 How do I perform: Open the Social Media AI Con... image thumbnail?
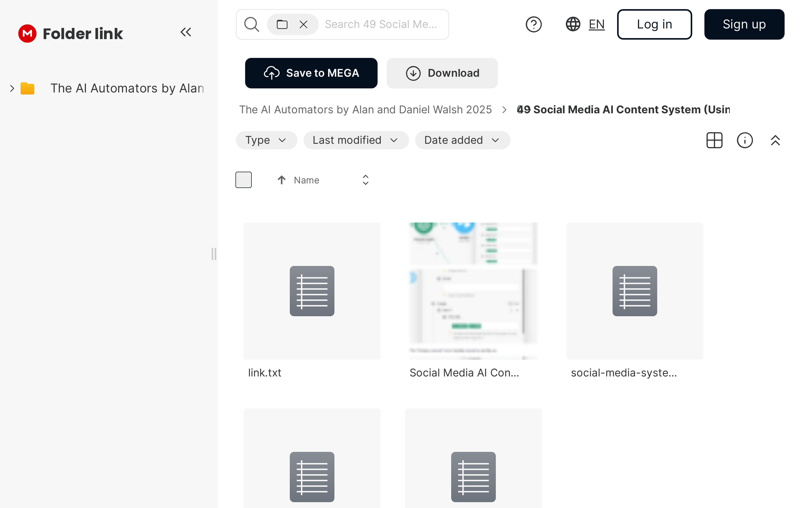(473, 291)
